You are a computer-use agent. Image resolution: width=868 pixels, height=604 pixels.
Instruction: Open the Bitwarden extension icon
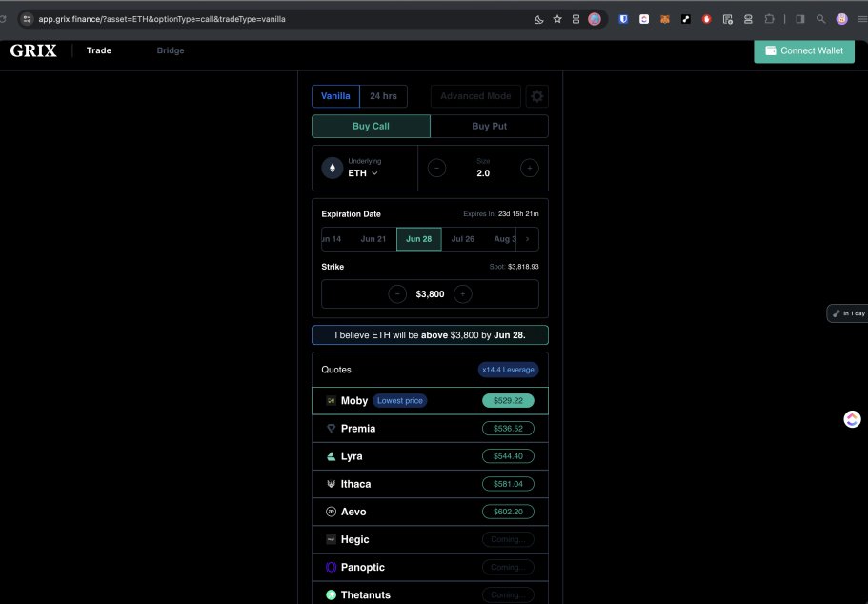pos(623,19)
